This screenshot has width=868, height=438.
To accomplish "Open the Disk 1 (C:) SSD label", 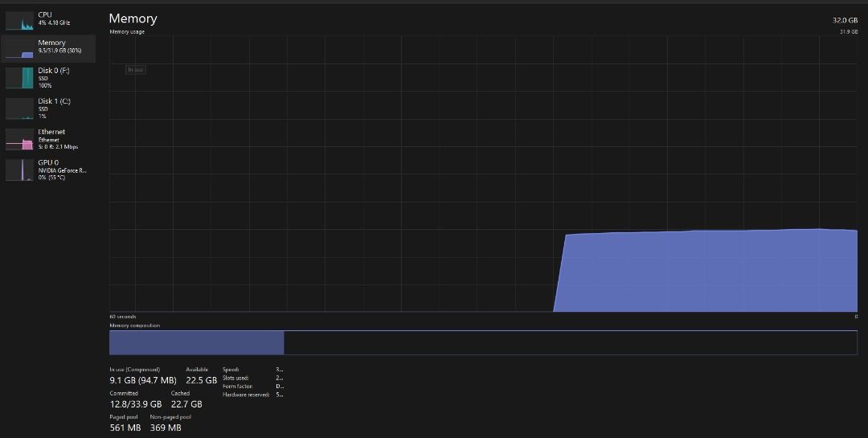I will tap(54, 101).
